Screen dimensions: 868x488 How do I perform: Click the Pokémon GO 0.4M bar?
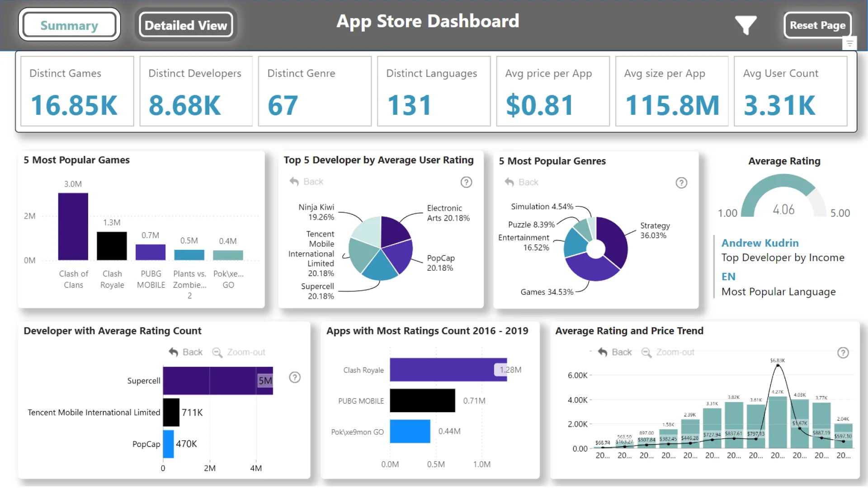point(228,255)
